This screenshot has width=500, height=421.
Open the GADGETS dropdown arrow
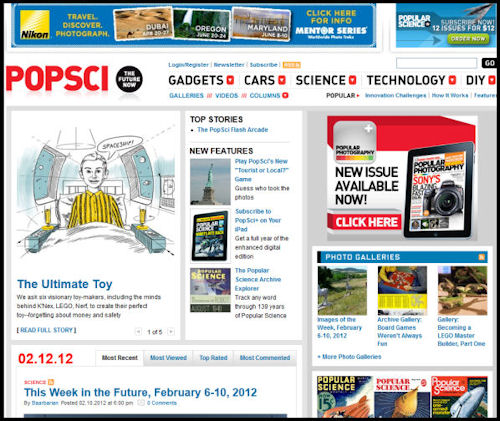point(230,80)
